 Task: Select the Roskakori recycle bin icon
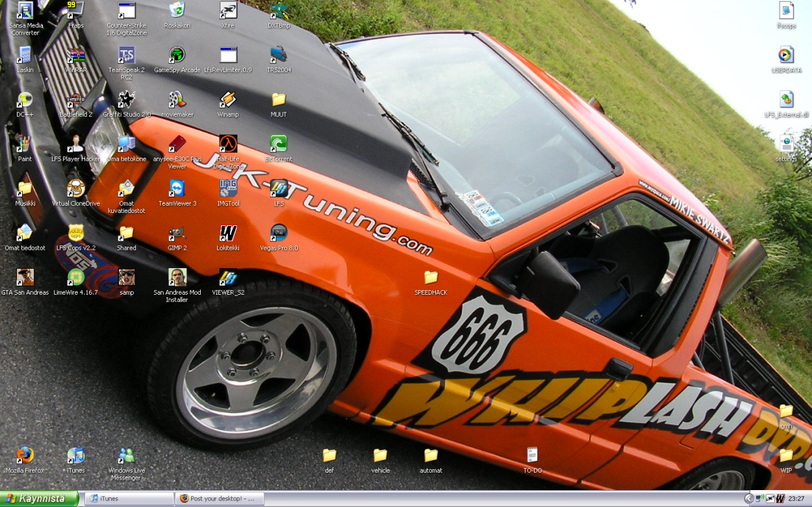tap(177, 11)
